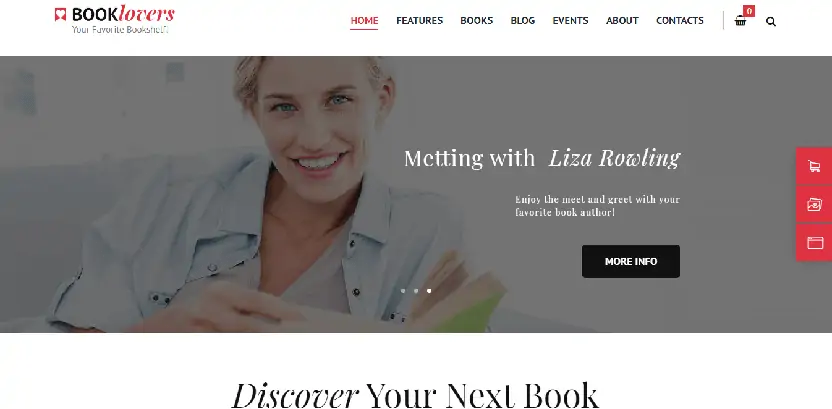Open the shopping basket icon in header
This screenshot has width=832, height=409.
pos(740,21)
